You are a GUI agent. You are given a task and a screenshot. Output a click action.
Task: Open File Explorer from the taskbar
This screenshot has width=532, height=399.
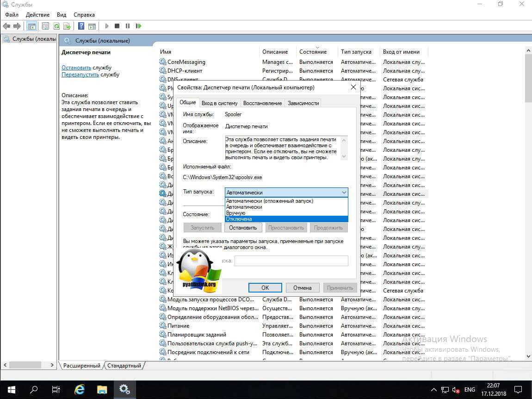pos(102,389)
